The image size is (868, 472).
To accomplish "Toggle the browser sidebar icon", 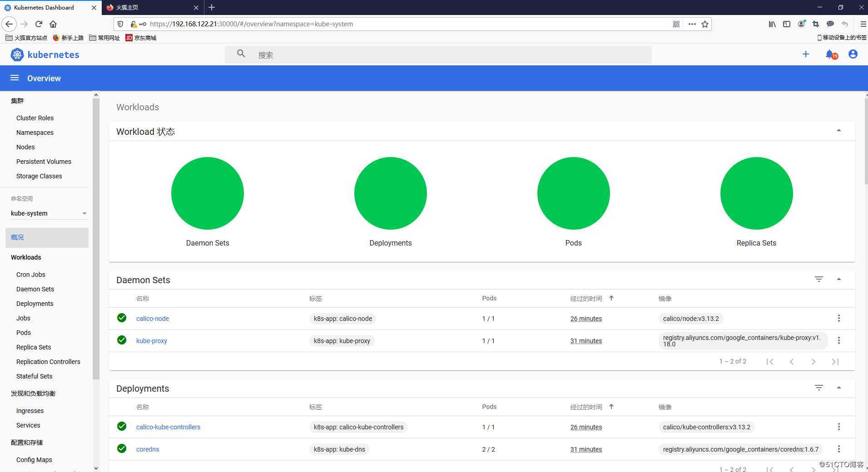I will tap(787, 24).
